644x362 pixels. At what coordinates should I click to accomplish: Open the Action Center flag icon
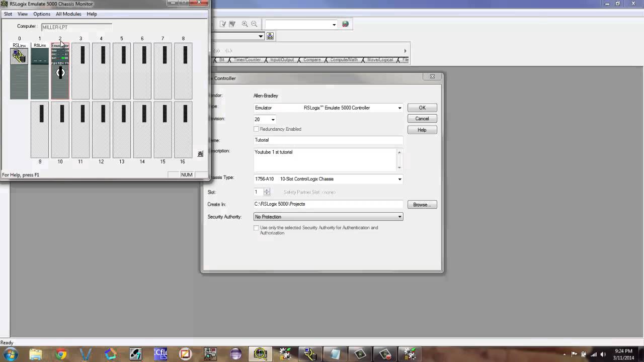pos(574,354)
